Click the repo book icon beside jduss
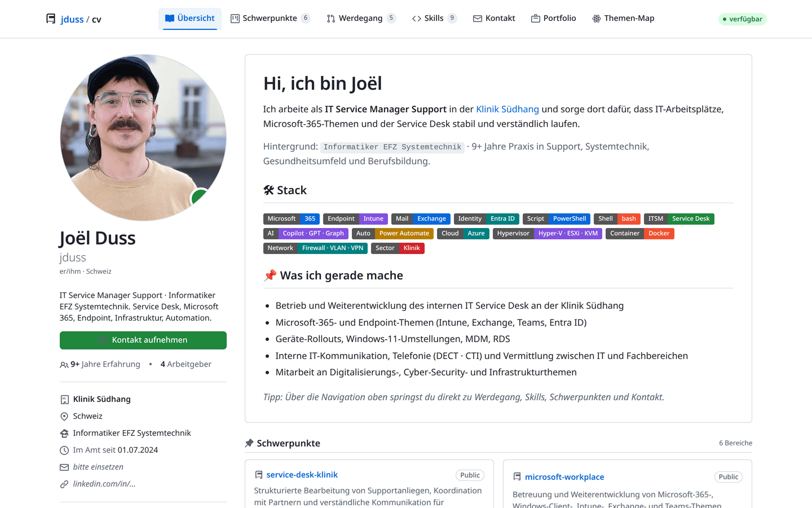 pyautogui.click(x=51, y=19)
